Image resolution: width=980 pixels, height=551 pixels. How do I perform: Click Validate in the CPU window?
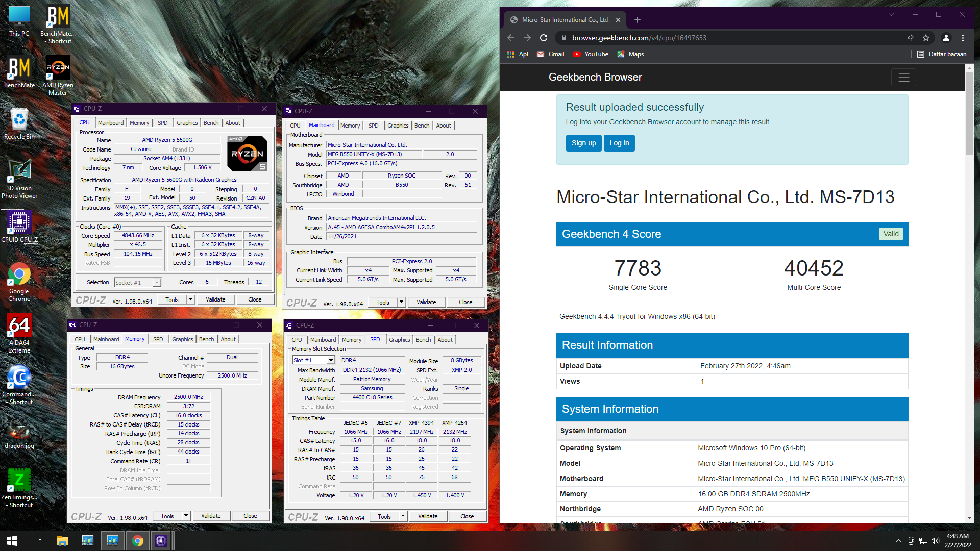(x=215, y=299)
